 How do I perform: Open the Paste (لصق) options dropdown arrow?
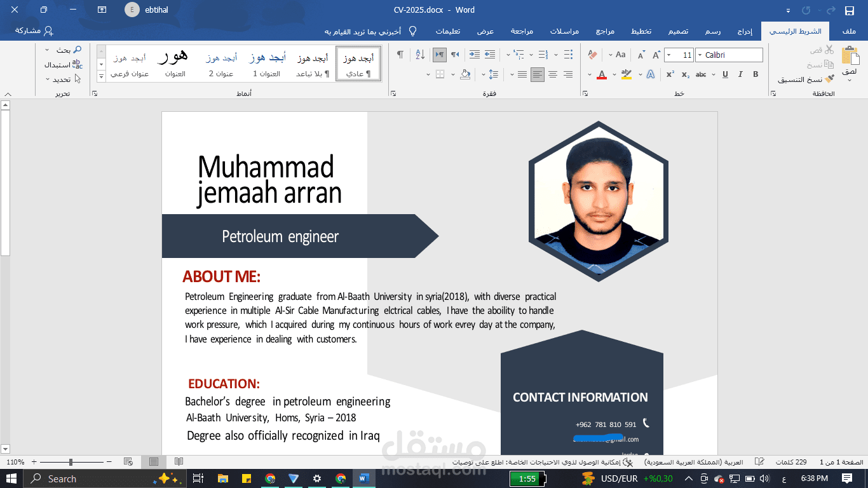(x=850, y=81)
